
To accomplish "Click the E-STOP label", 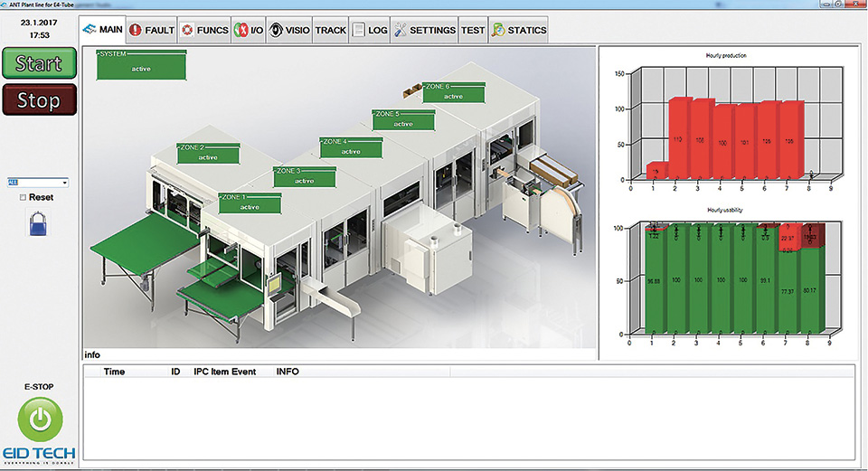I will (39, 387).
